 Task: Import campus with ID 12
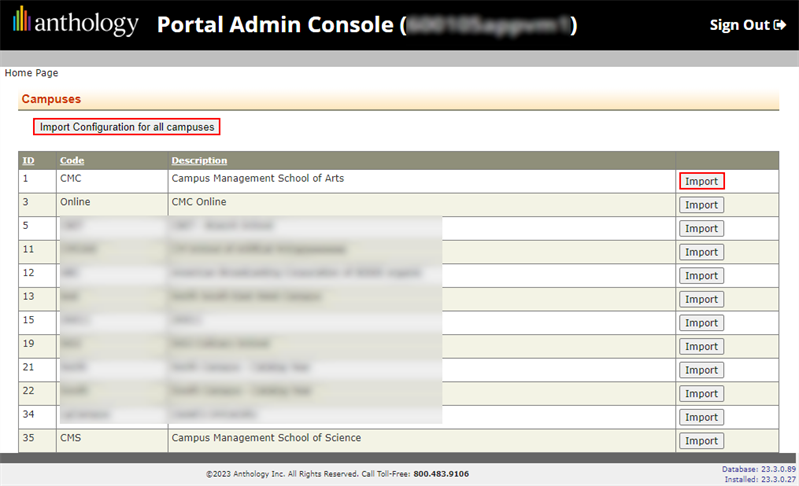[702, 276]
